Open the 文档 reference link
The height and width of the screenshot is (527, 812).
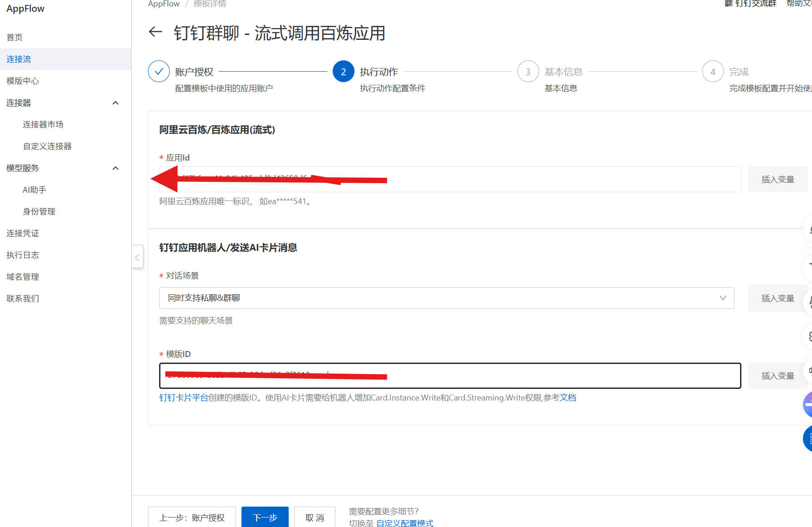(x=568, y=398)
